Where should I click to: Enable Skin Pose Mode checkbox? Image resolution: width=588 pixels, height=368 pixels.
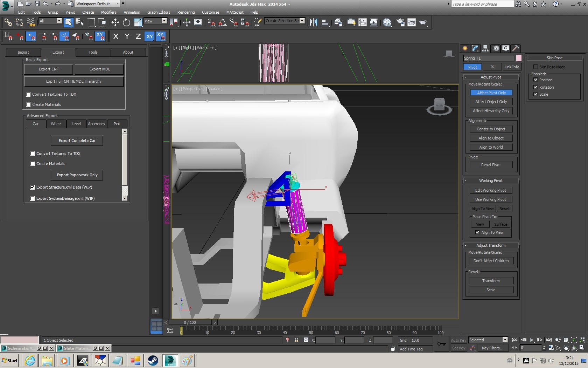[535, 67]
